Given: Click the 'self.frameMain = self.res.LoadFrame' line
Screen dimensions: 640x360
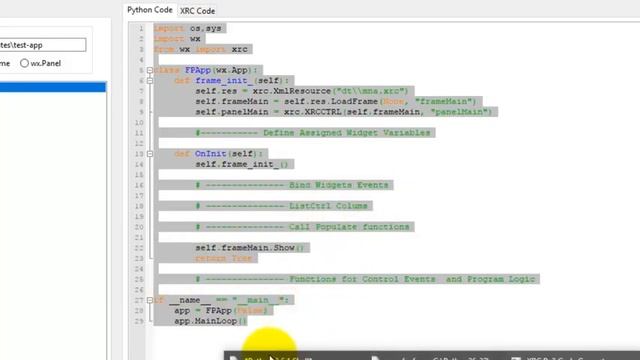Looking at the screenshot, I should [x=336, y=102].
